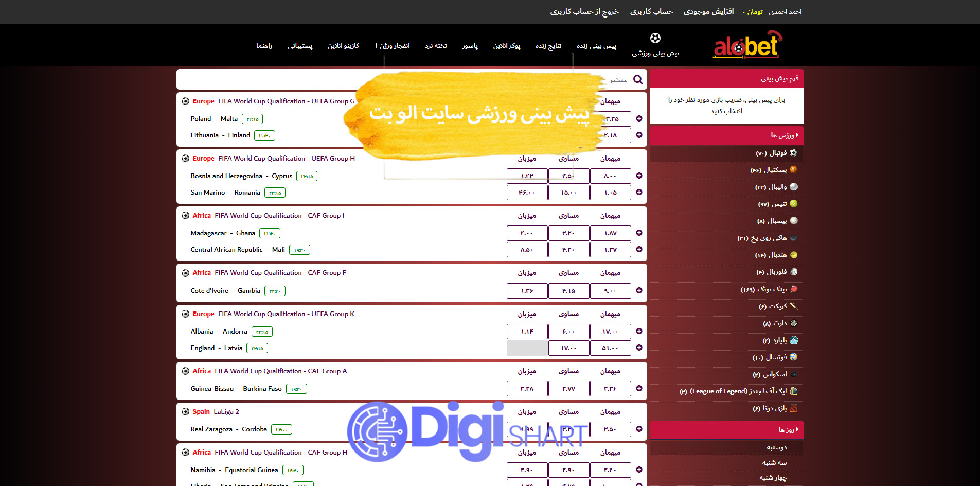Image resolution: width=980 pixels, height=486 pixels.
Task: Open sports betting soccer ball icon in navbar
Action: tap(655, 38)
